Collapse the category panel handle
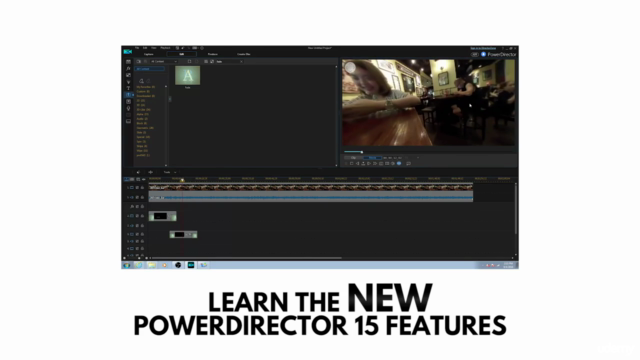The width and height of the screenshot is (640, 360). [x=170, y=99]
